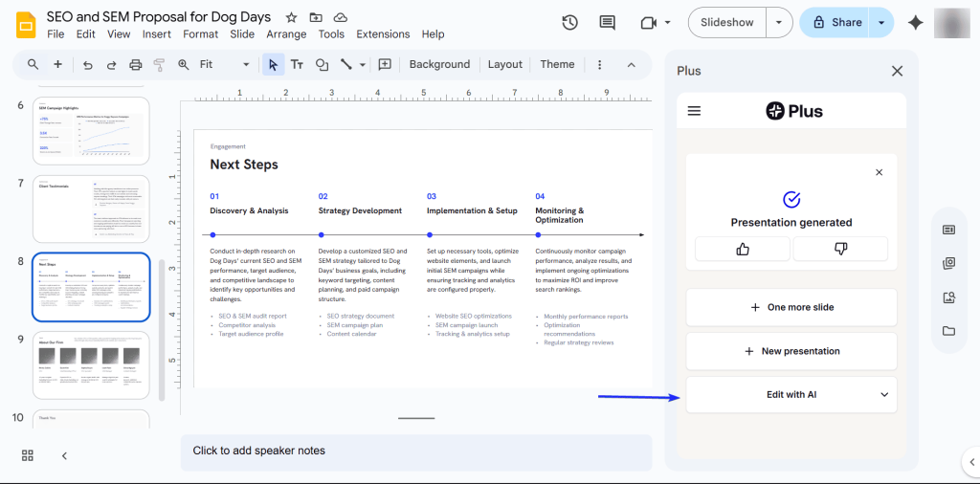This screenshot has height=484, width=980.
Task: Open the comments panel icon
Action: pos(607,23)
